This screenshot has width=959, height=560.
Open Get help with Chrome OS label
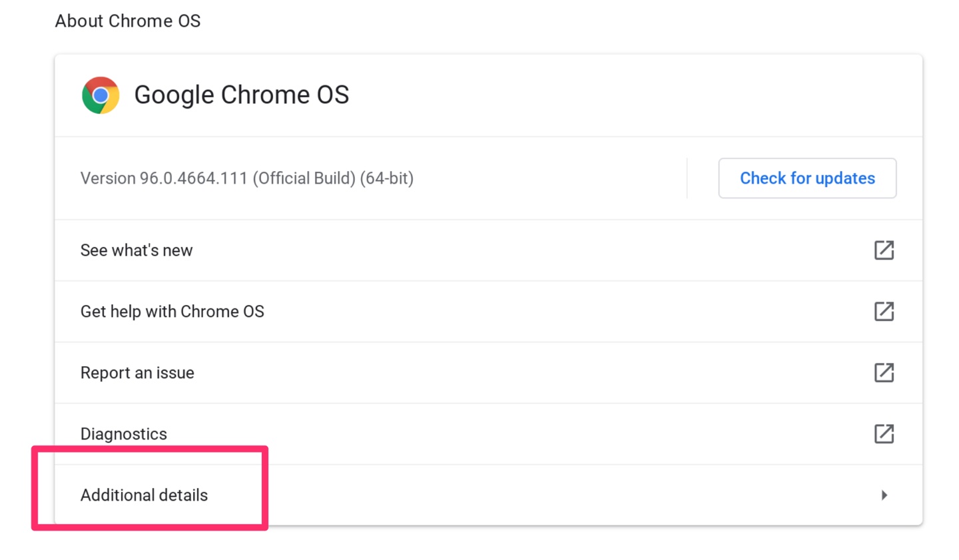tap(172, 312)
